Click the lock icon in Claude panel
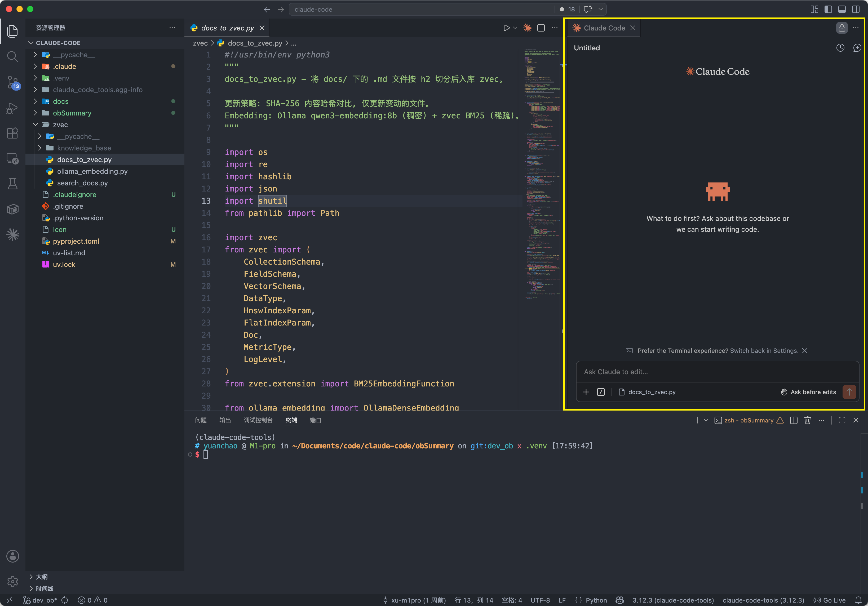The image size is (868, 606). 842,28
